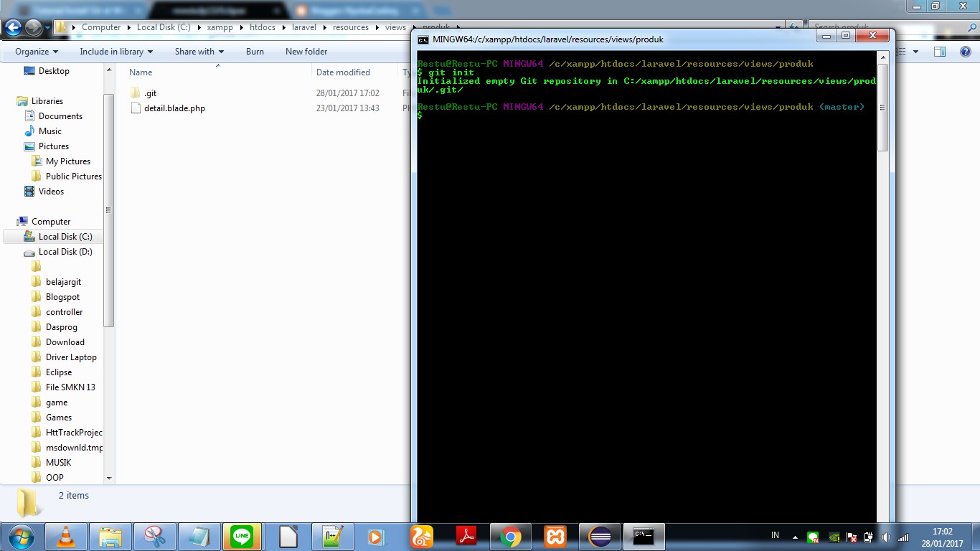Select Libraries in navigation pane
This screenshot has width=980, height=551.
(x=47, y=101)
